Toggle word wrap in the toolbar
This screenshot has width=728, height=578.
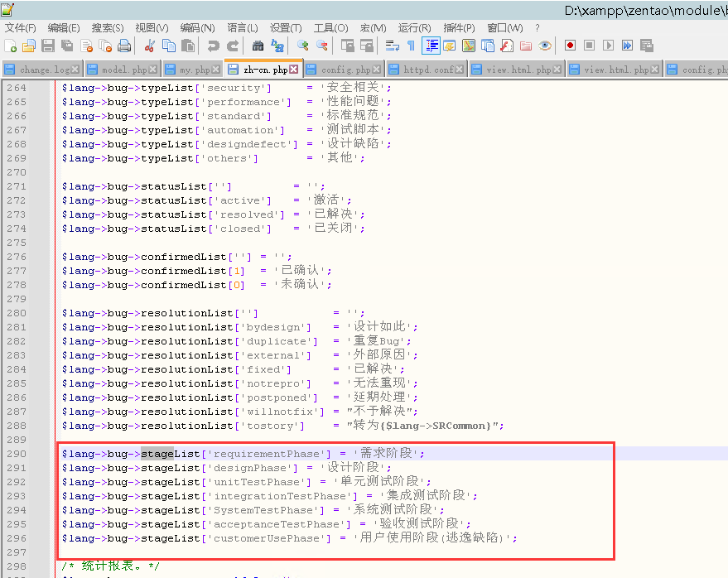(x=393, y=46)
